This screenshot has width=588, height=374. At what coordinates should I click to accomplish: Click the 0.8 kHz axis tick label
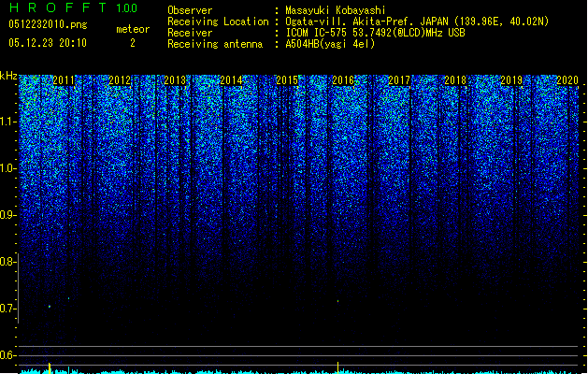point(8,262)
